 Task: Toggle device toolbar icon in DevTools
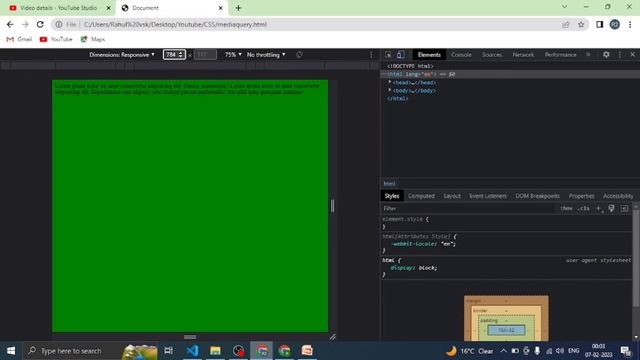pos(401,55)
